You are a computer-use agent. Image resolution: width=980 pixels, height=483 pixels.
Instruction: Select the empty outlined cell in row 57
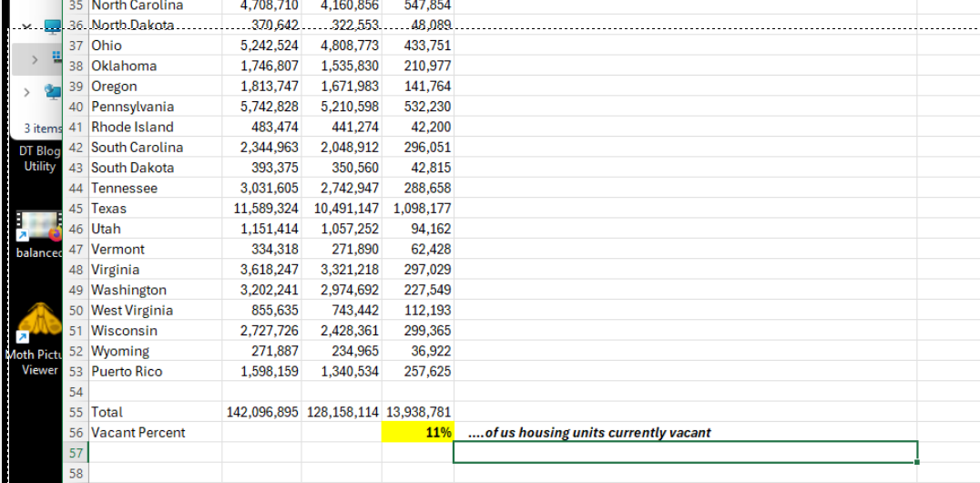[x=685, y=452]
